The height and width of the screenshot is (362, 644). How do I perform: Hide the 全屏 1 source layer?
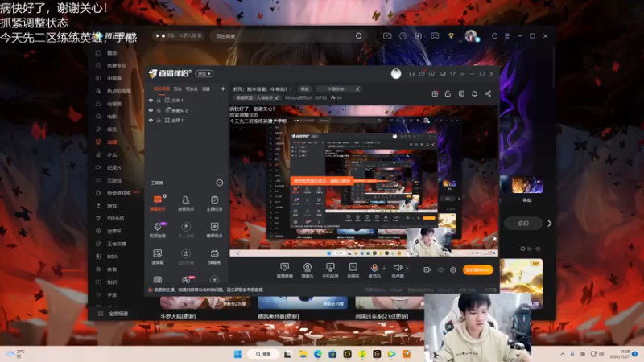point(151,120)
